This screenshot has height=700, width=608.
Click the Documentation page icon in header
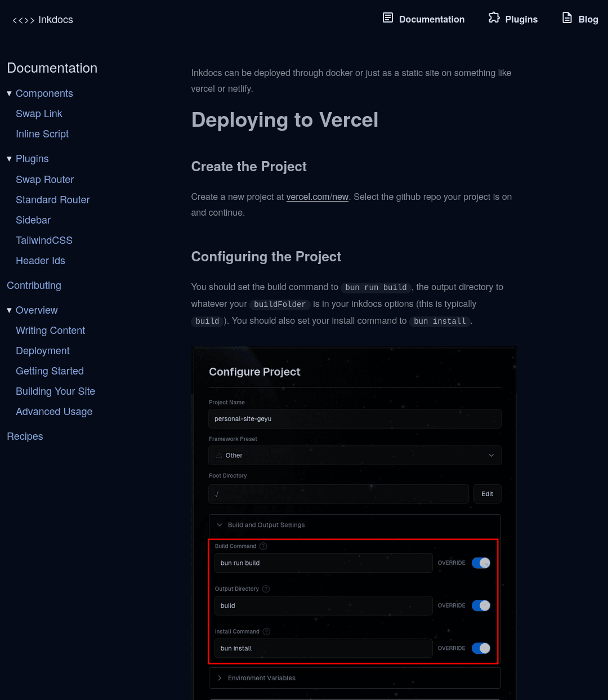(388, 17)
